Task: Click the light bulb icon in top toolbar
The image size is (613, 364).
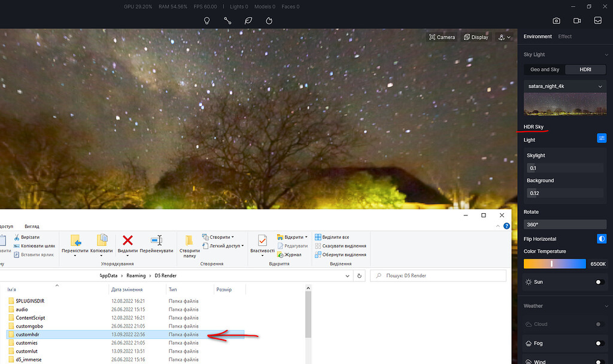Action: [207, 20]
